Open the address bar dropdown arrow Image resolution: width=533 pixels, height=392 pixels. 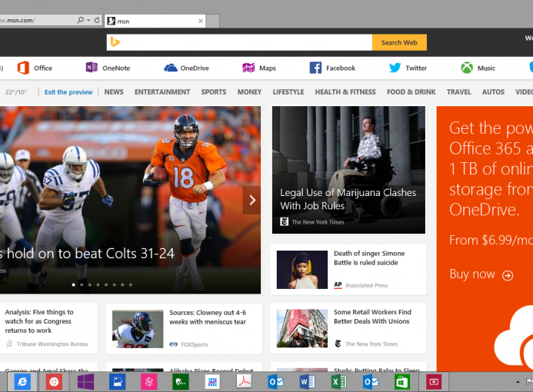coord(88,21)
